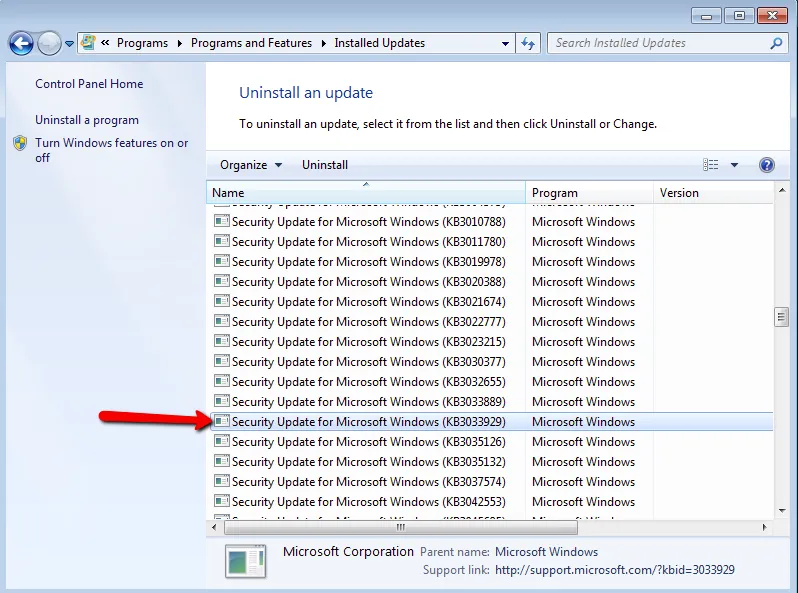Open the Control Panel Home link

[x=89, y=84]
